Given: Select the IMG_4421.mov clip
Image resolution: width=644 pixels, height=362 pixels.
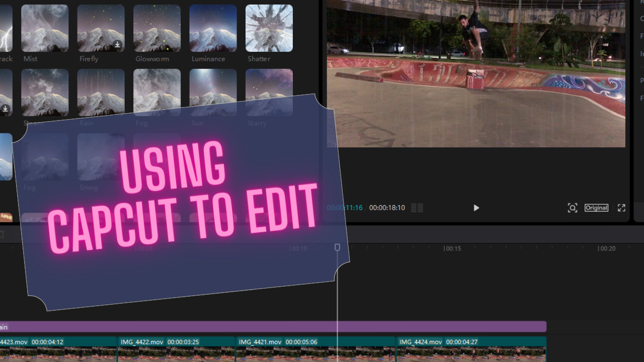Looking at the screenshot, I should 316,349.
